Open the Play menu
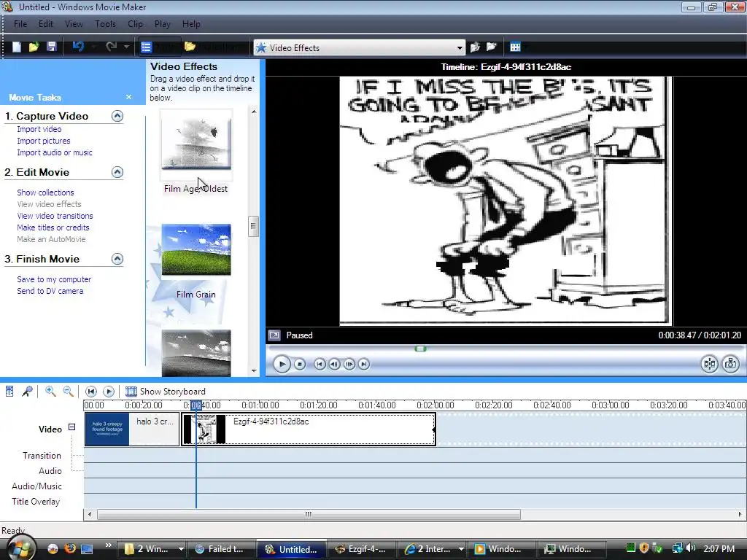747x560 pixels. [163, 24]
